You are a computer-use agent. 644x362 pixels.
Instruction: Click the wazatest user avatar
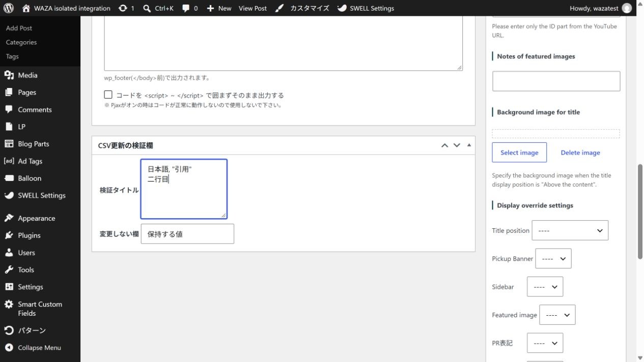pyautogui.click(x=627, y=8)
